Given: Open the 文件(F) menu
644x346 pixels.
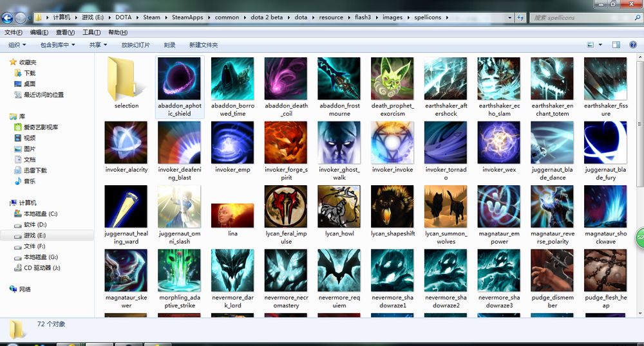Looking at the screenshot, I should click(14, 32).
